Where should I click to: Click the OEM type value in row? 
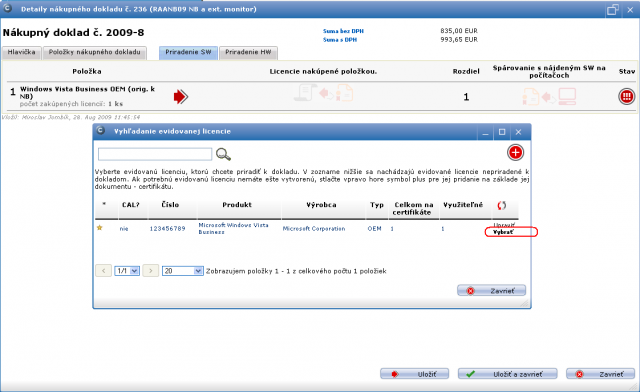tap(374, 229)
